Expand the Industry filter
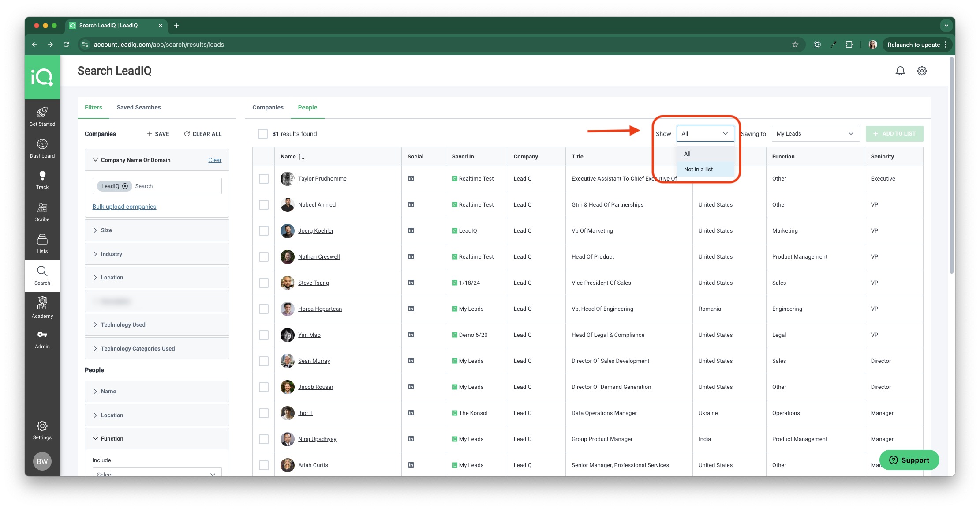Image resolution: width=980 pixels, height=509 pixels. point(157,254)
